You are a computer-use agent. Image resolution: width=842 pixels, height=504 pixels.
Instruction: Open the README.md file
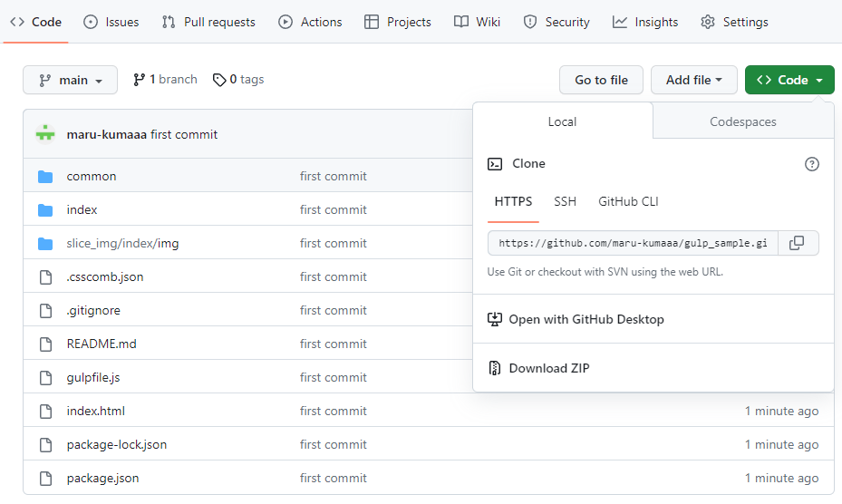[102, 344]
